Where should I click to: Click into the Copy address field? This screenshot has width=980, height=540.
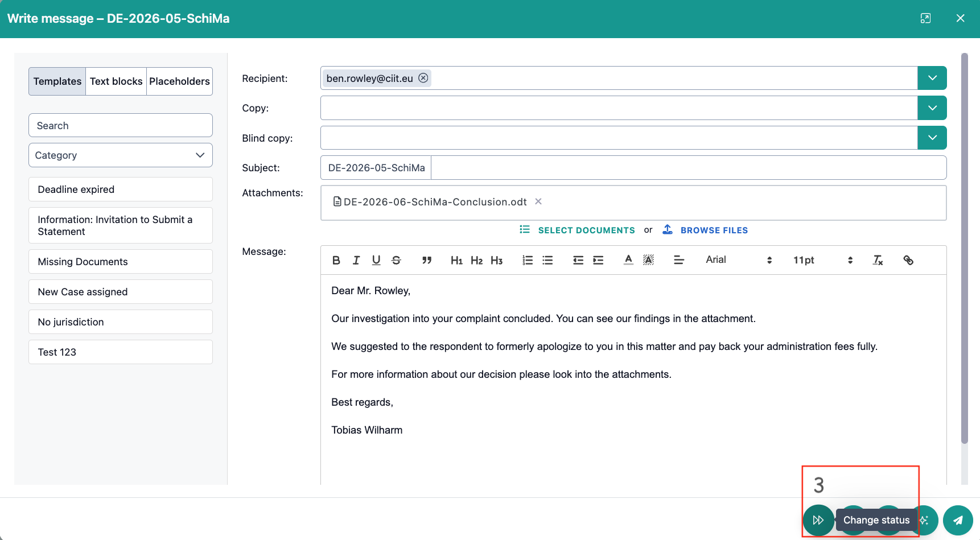(619, 108)
